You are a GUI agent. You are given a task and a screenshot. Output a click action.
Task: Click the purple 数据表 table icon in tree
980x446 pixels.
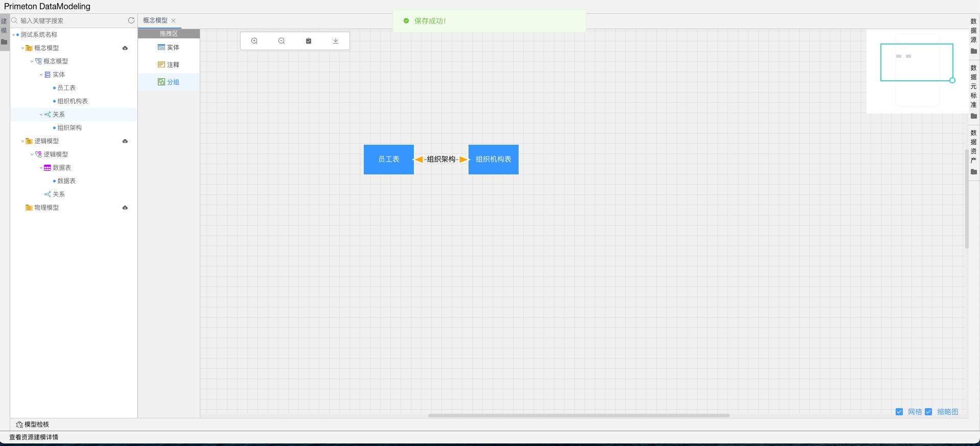point(48,168)
